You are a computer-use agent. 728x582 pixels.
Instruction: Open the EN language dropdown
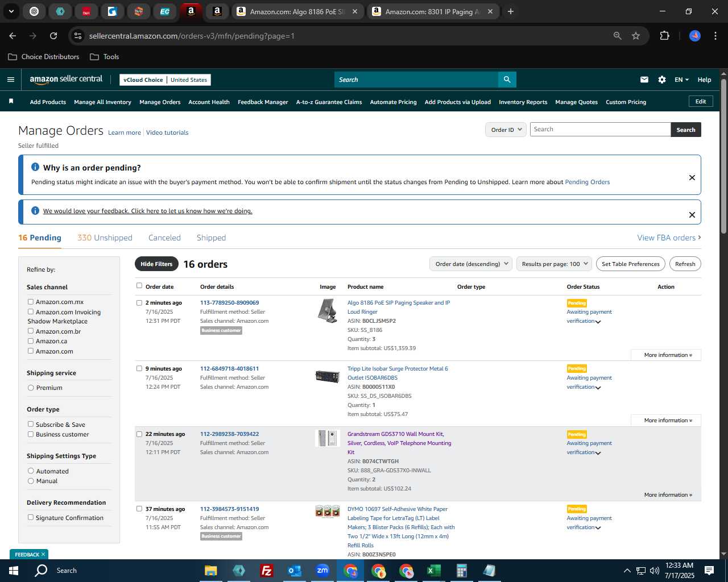coord(681,80)
